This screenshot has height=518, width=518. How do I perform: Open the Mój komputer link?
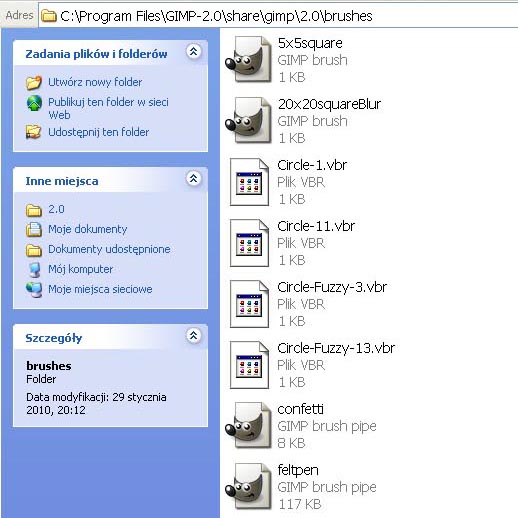tap(80, 269)
